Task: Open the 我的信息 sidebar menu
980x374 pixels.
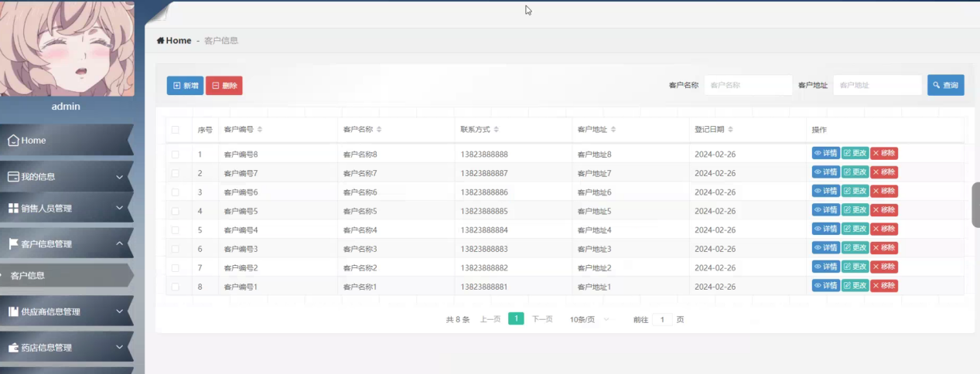Action: coord(67,177)
